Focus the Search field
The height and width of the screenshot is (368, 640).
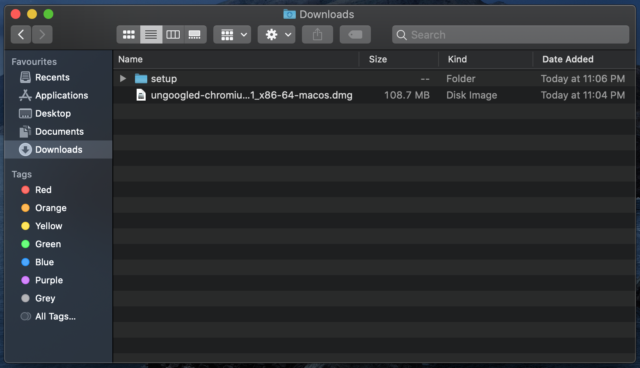511,35
